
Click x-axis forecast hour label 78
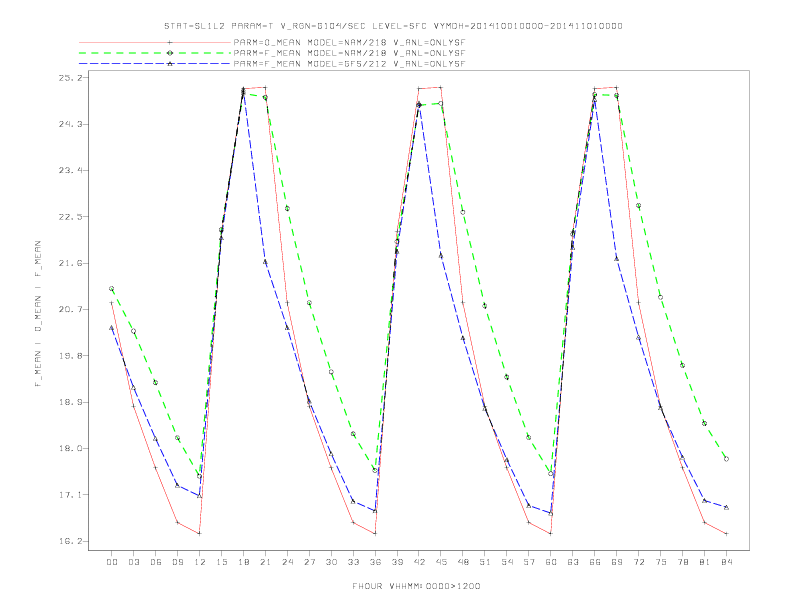pyautogui.click(x=682, y=562)
